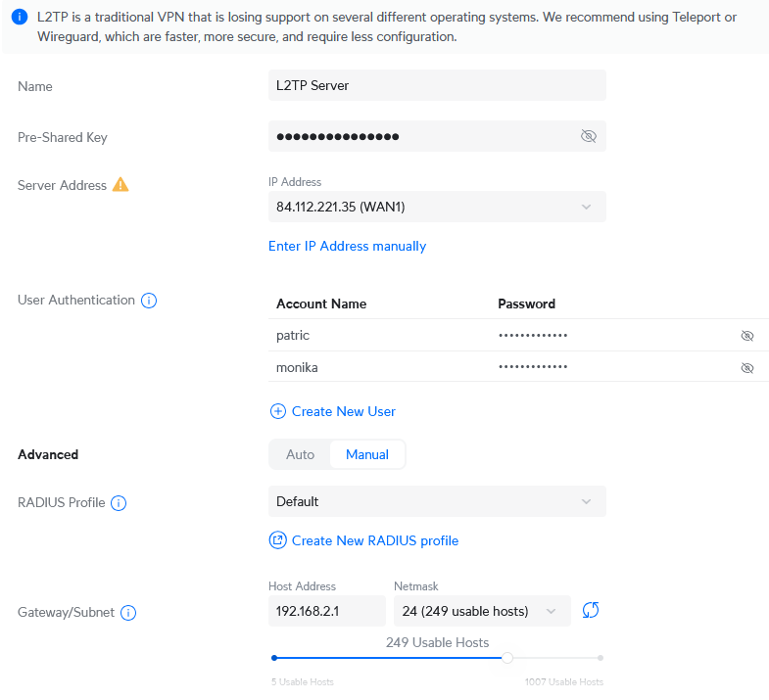Click the plus icon for Create New User

[x=277, y=411]
